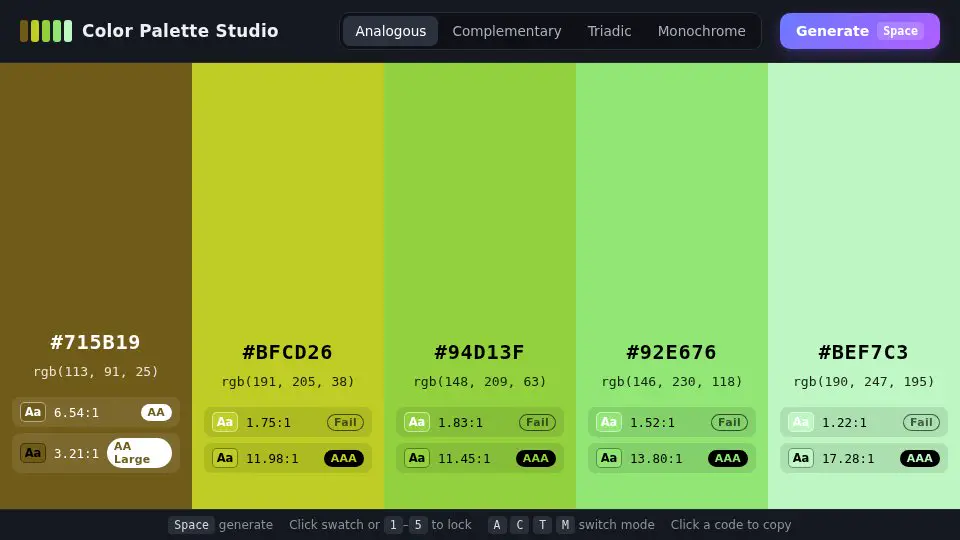Click AAA badge next to 13.80:1
The width and height of the screenshot is (960, 540).
[727, 458]
